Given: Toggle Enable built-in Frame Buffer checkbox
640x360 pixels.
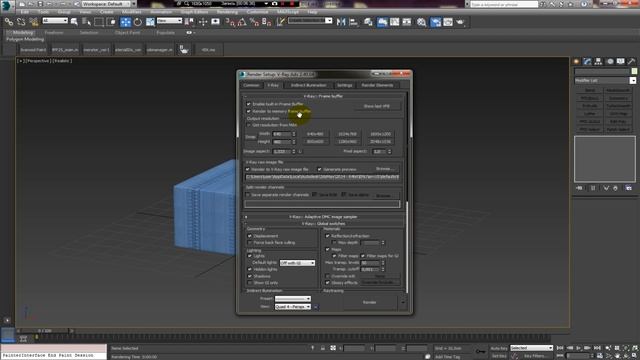Looking at the screenshot, I should 249,104.
